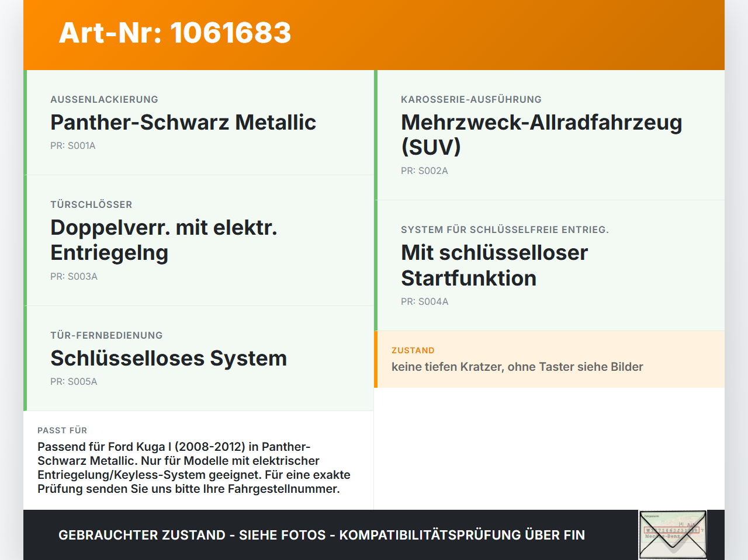Viewport: 748px width, 560px height.
Task: Select the Panther-Schwarz Metallic value
Action: pos(183,122)
